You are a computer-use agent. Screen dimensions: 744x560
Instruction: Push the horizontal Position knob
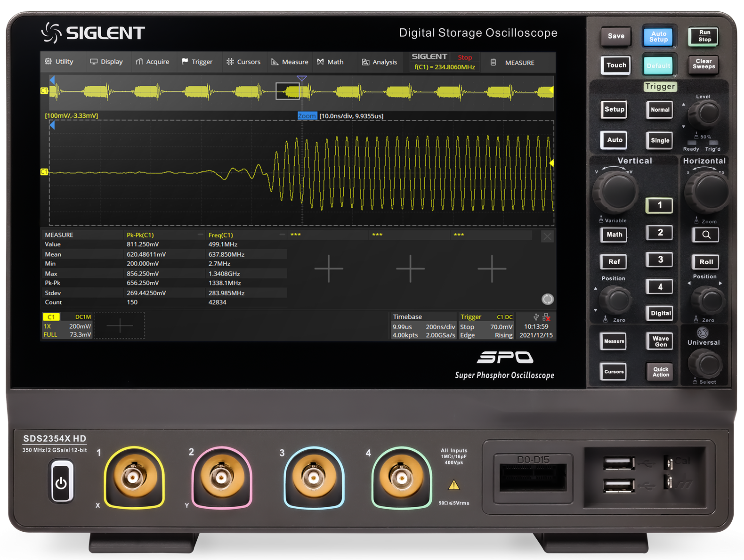pyautogui.click(x=708, y=300)
